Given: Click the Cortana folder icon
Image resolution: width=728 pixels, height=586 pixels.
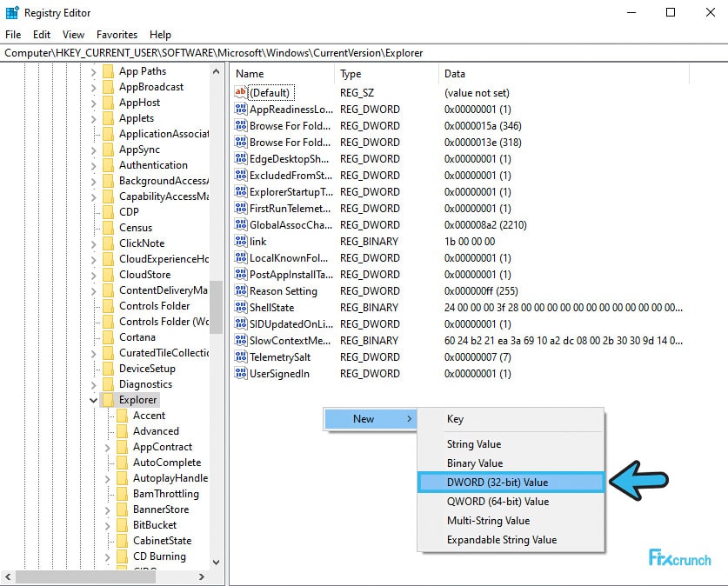Looking at the screenshot, I should pos(108,336).
